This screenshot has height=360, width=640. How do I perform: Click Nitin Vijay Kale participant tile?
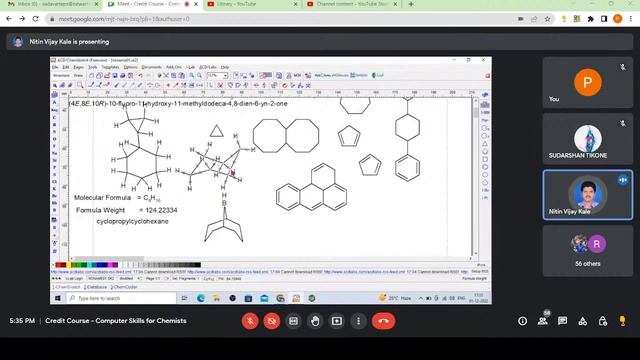[588, 195]
